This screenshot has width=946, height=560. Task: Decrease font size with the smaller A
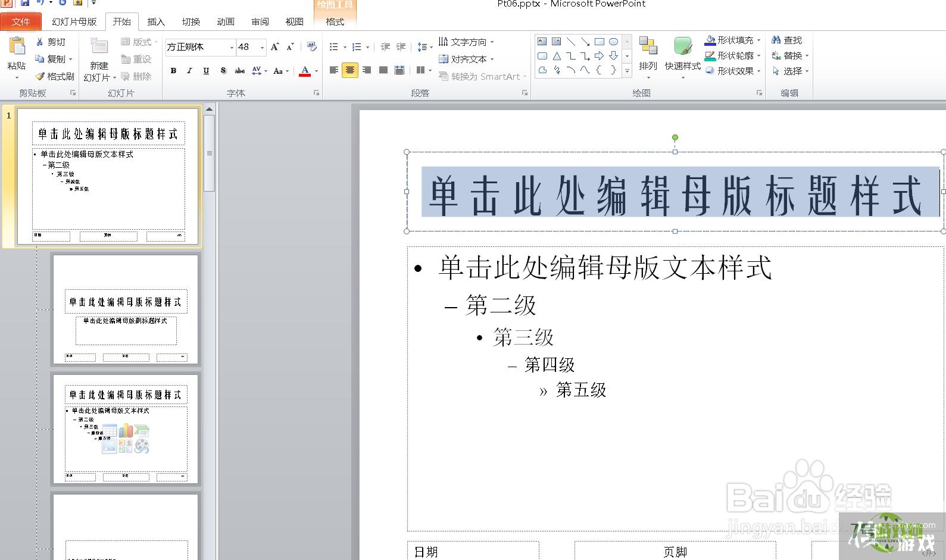[x=290, y=46]
